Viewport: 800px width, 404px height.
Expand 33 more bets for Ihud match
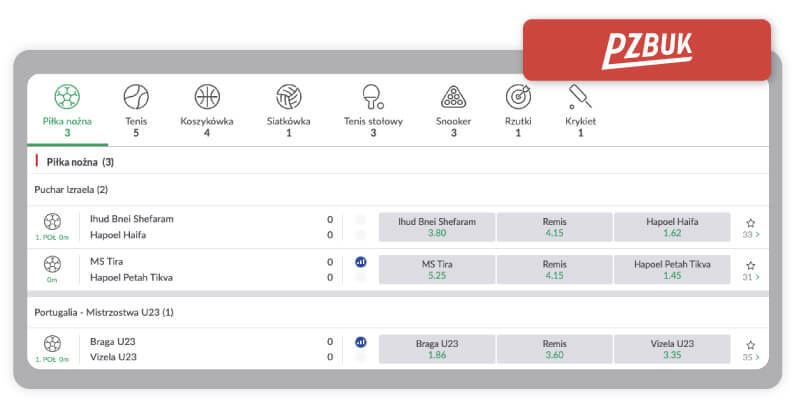(x=750, y=235)
